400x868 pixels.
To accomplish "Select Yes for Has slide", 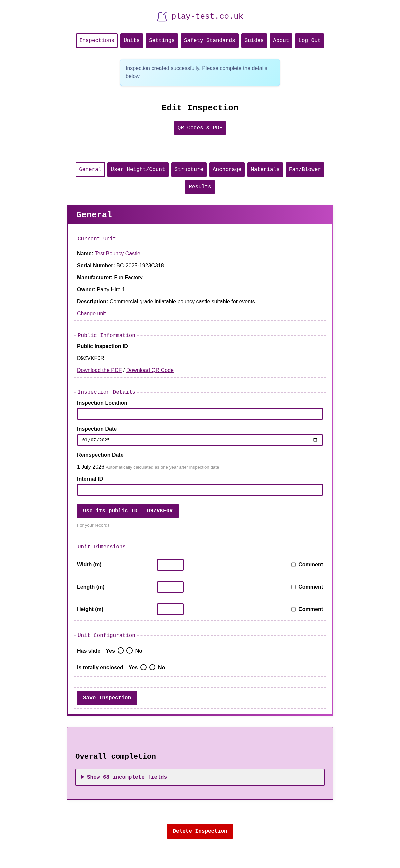I will (x=121, y=651).
